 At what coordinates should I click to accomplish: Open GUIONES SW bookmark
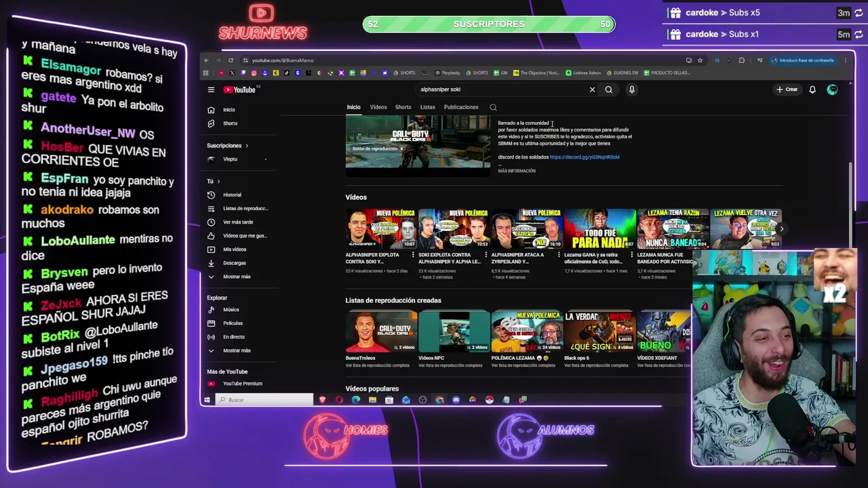point(622,73)
